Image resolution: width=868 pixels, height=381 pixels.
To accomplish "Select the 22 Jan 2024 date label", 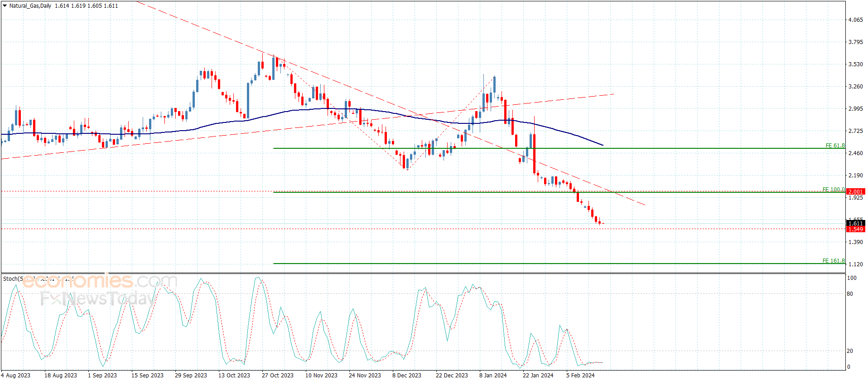I will point(538,375).
